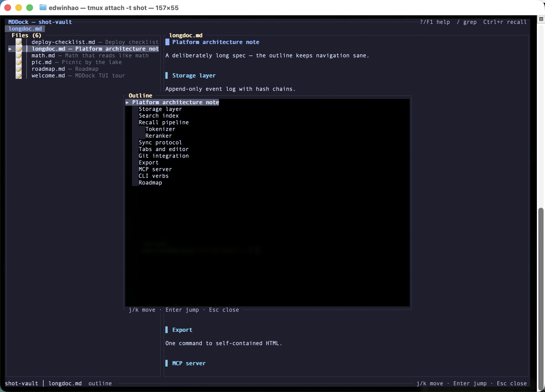The width and height of the screenshot is (545, 392).
Task: Select Reranker outline entry
Action: [x=158, y=136]
